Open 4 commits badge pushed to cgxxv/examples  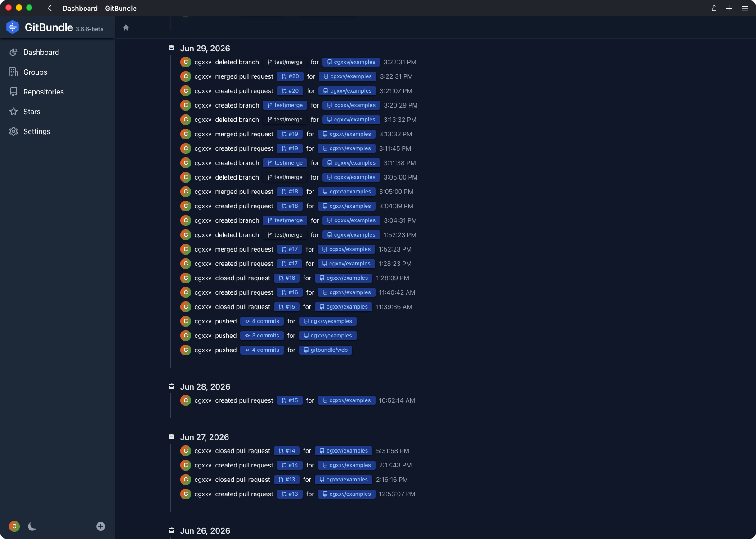point(262,321)
